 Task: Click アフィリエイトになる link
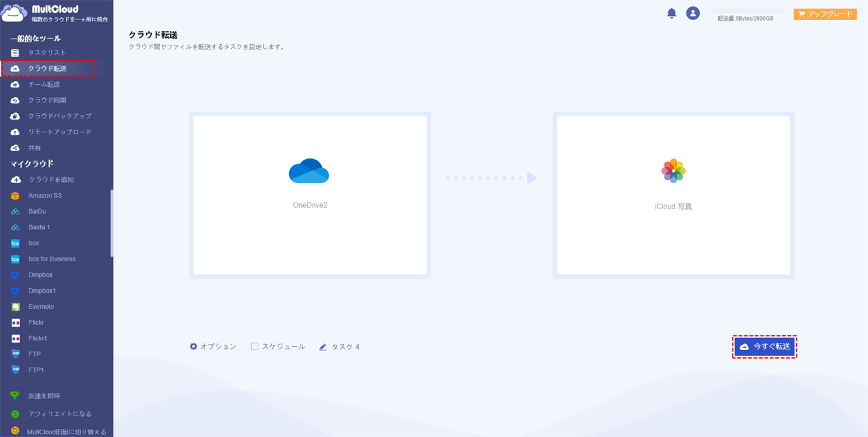60,414
